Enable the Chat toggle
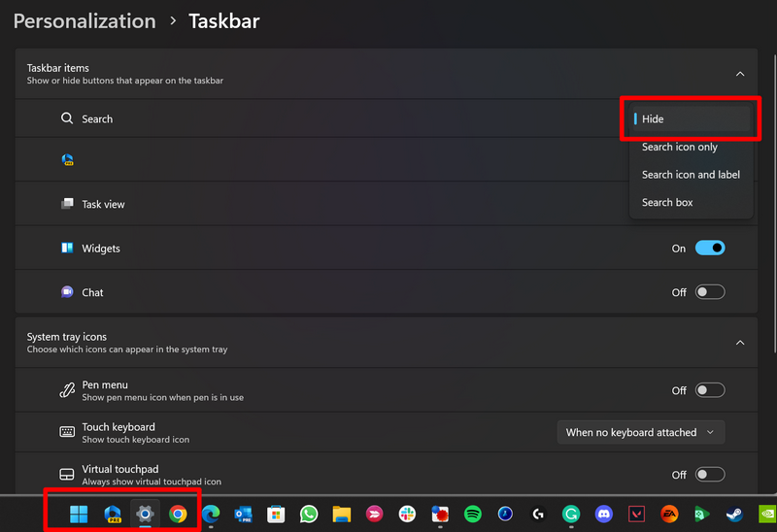The image size is (777, 532). pyautogui.click(x=709, y=292)
